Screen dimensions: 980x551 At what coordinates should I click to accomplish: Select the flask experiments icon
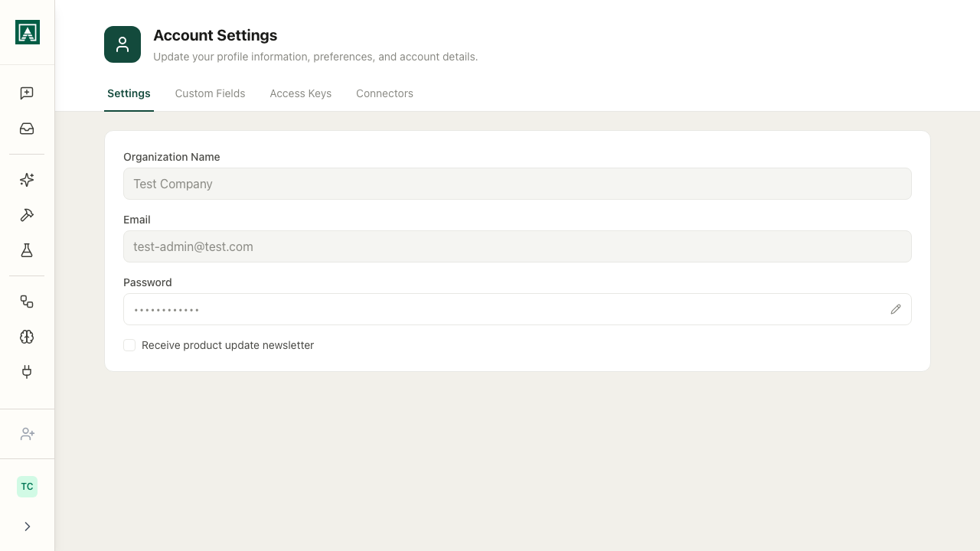coord(27,250)
